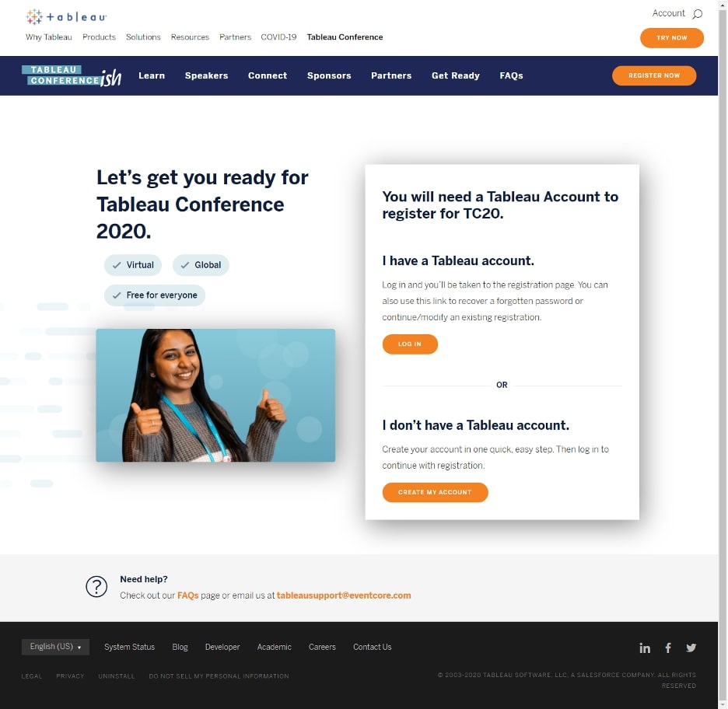Expand the English (US) language dropdown
This screenshot has width=728, height=709.
(x=55, y=647)
